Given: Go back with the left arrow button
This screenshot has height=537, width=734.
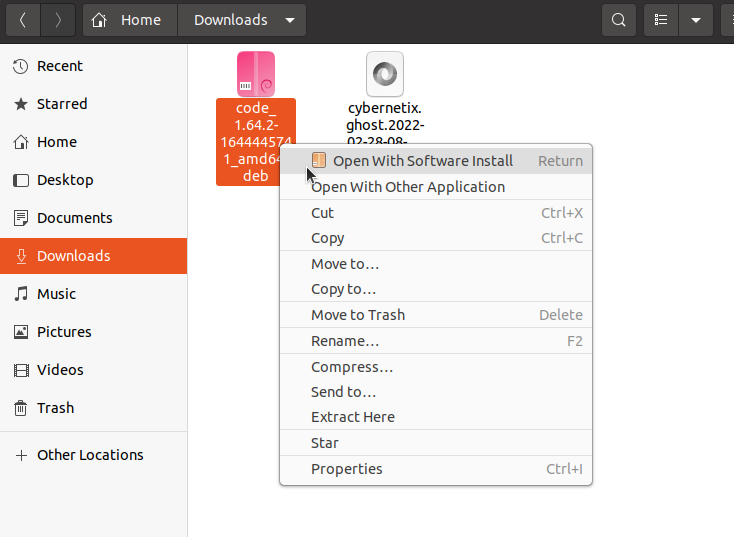Looking at the screenshot, I should 22,20.
